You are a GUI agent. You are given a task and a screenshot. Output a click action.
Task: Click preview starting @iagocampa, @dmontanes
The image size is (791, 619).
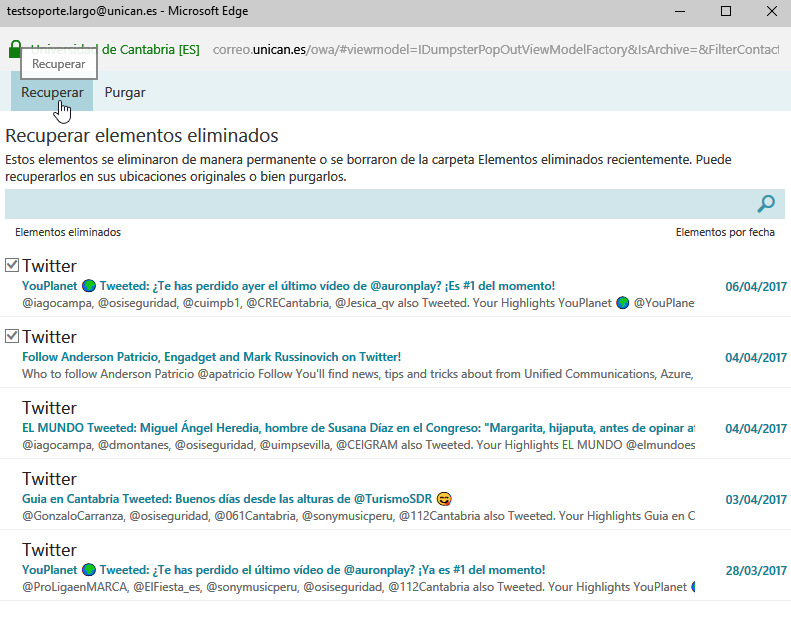(358, 445)
